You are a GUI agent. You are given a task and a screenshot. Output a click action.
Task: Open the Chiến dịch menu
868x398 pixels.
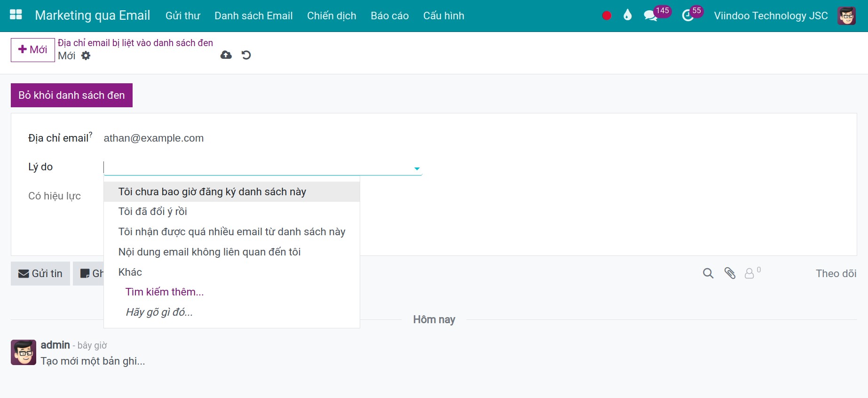[331, 16]
